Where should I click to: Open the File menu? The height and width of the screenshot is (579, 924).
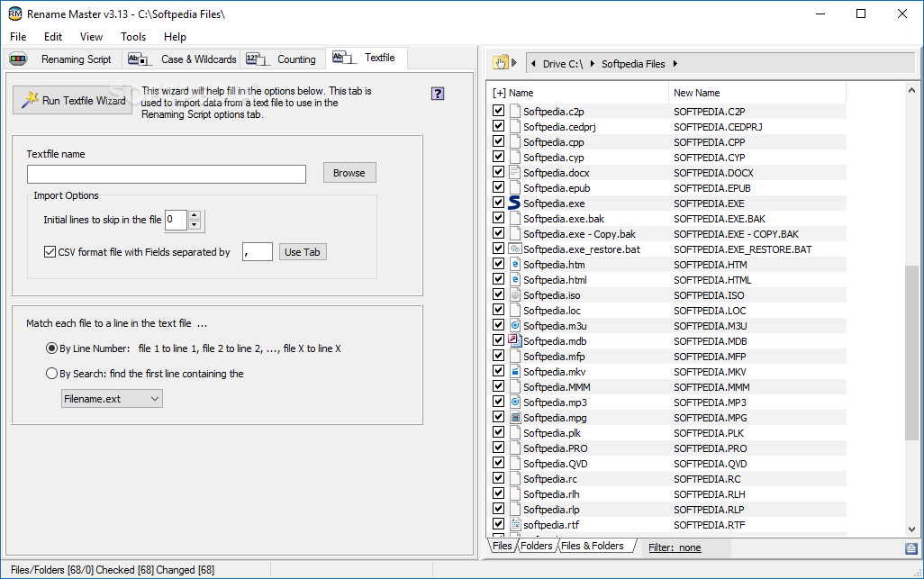pos(18,37)
